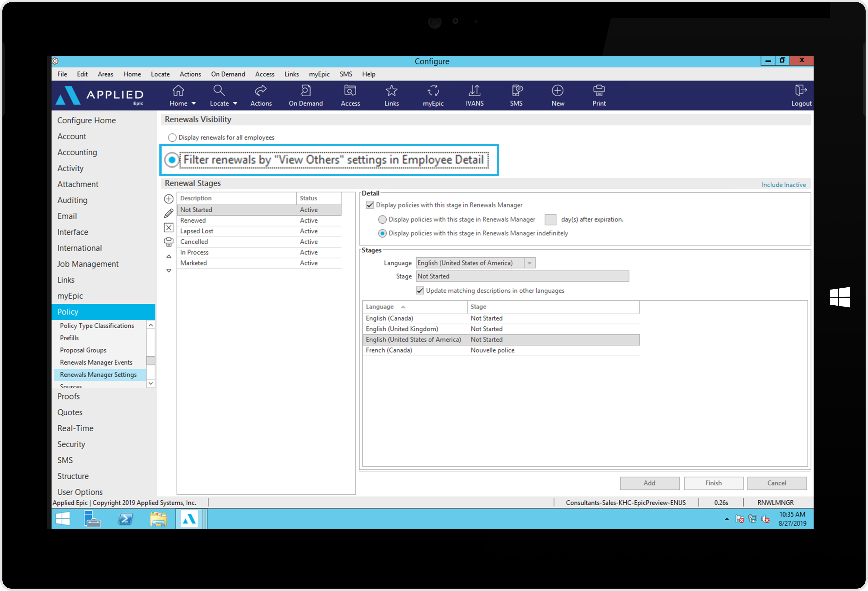The image size is (868, 591).
Task: Select Display renewals for all employees
Action: (x=172, y=137)
